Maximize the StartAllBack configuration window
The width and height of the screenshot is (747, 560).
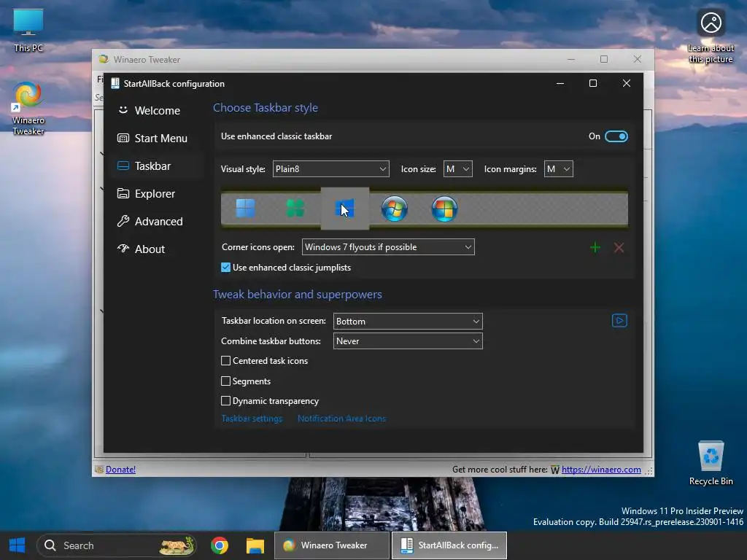click(593, 83)
